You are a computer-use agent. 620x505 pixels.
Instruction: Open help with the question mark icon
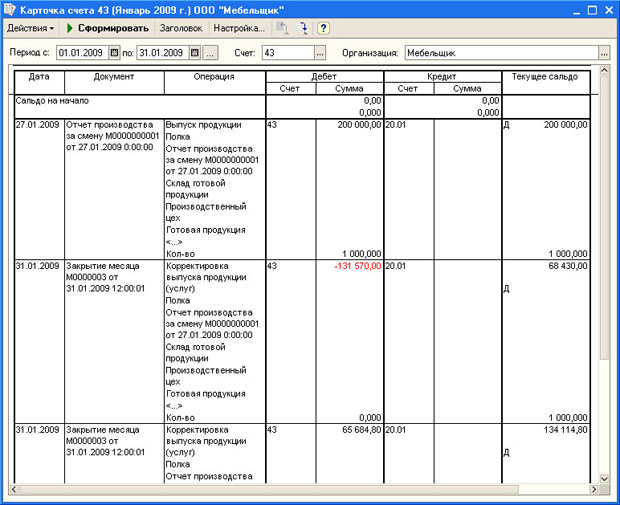323,28
